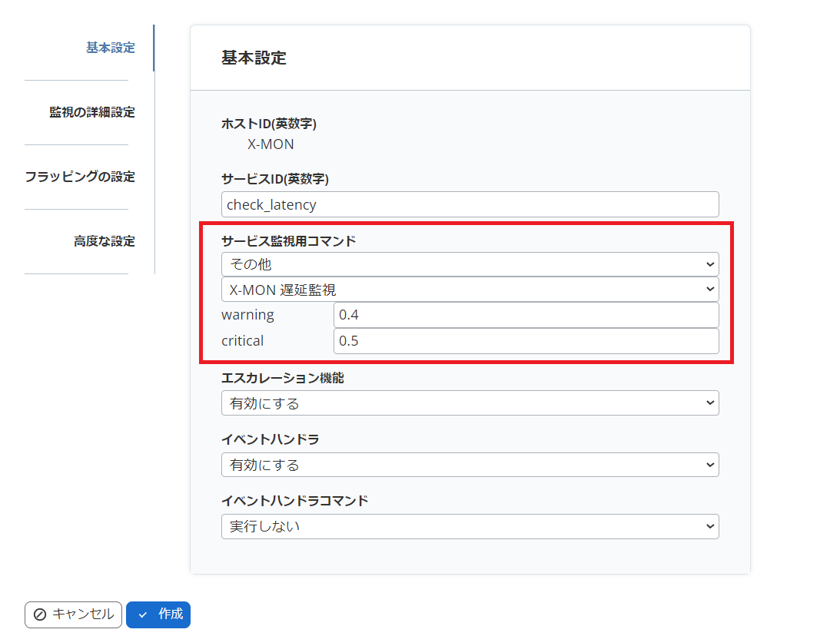This screenshot has width=840, height=636.
Task: Click the circle-slash icon in the キャンセル button
Action: pos(40,614)
